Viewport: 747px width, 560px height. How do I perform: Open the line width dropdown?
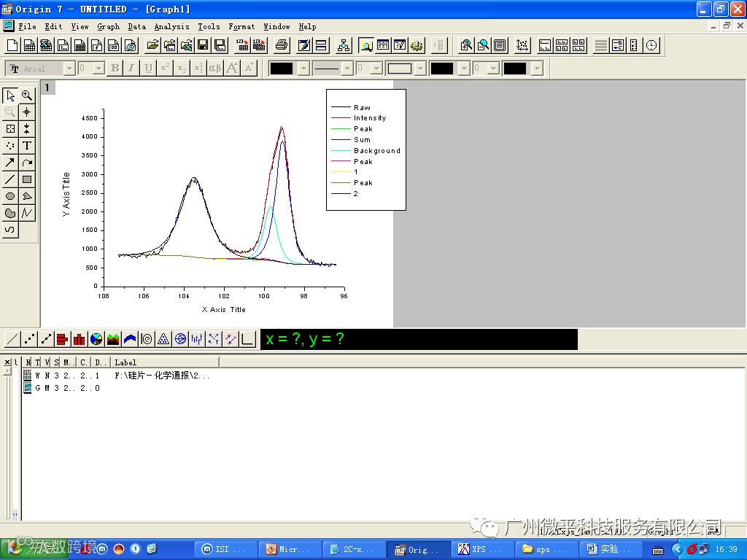[377, 69]
